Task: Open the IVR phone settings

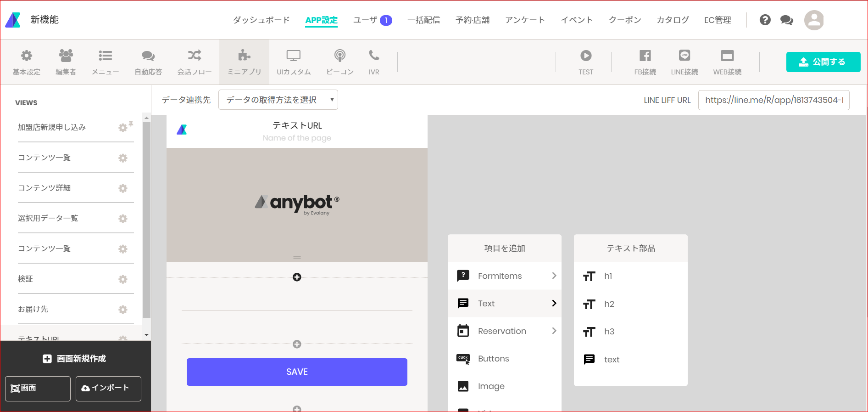Action: [374, 62]
